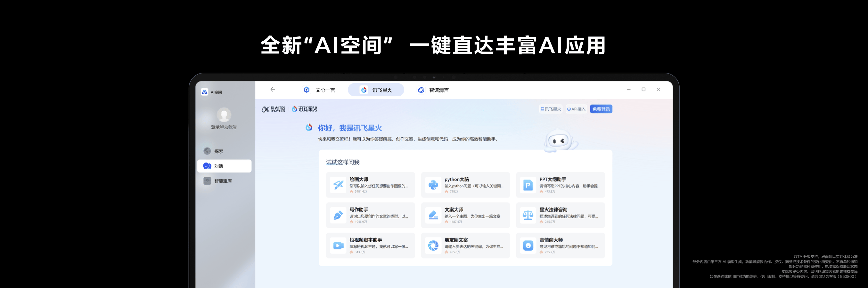The image size is (868, 288).
Task: Switch to the 智谱清言 tab
Action: [433, 90]
